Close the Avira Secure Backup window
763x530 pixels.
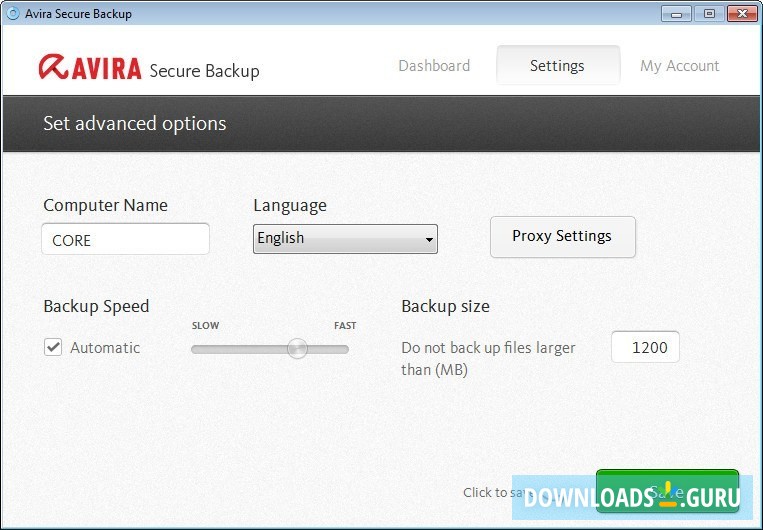742,14
